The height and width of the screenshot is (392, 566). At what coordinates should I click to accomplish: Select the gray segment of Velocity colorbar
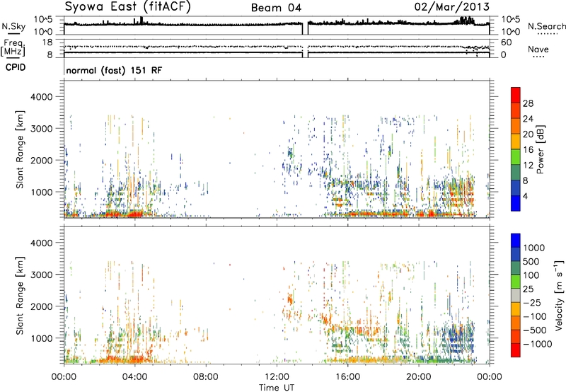point(516,296)
